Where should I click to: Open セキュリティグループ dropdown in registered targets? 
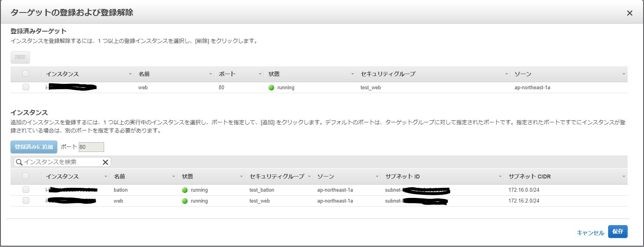[506, 74]
